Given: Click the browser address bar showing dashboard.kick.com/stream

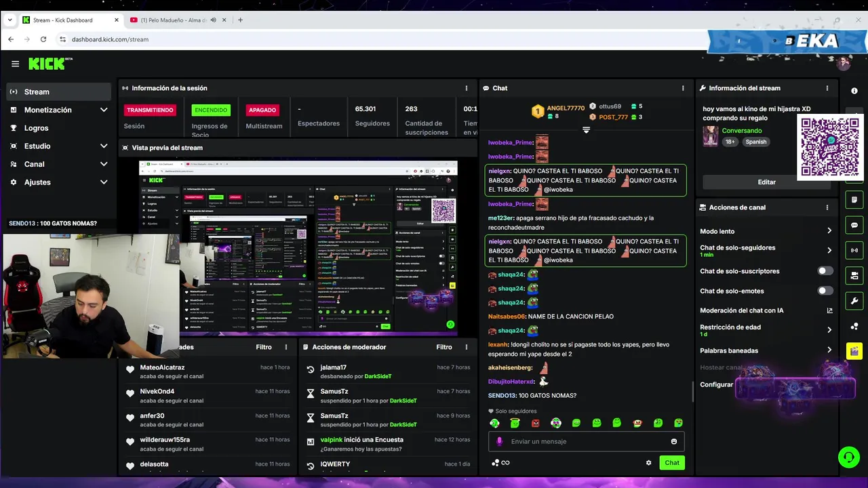Looking at the screenshot, I should (x=110, y=39).
